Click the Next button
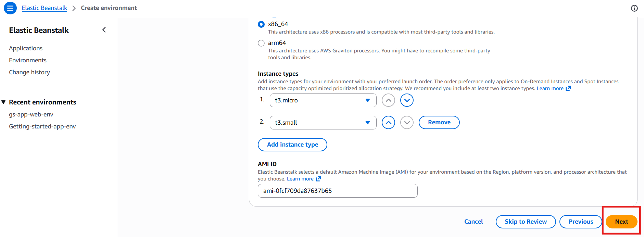 coord(621,222)
